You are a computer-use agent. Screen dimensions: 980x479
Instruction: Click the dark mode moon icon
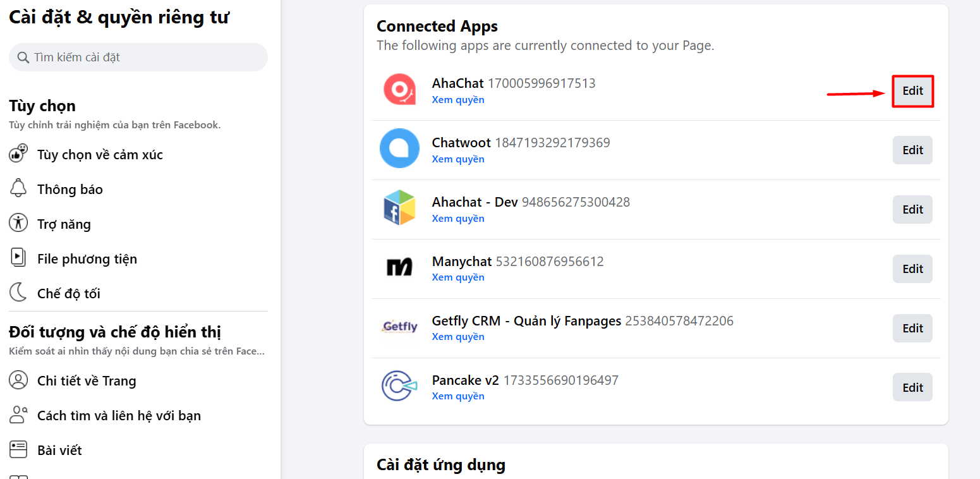tap(19, 293)
